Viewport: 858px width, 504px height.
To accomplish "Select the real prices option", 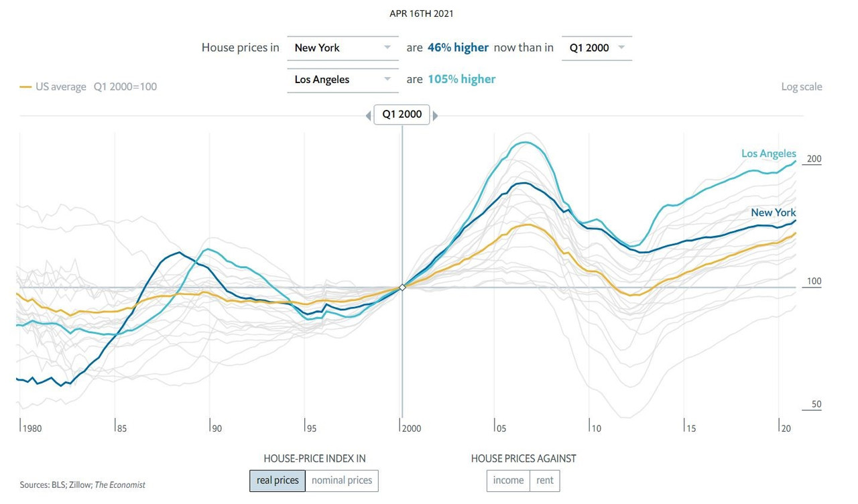I will point(278,481).
